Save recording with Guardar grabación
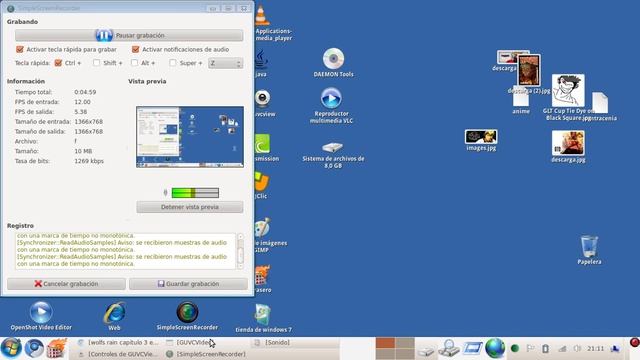 pos(189,284)
